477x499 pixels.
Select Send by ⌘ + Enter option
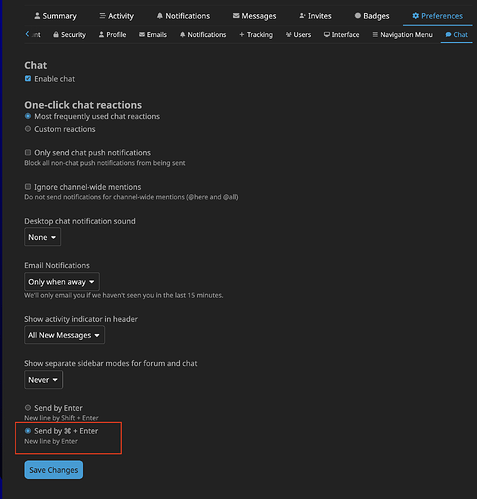[28, 431]
